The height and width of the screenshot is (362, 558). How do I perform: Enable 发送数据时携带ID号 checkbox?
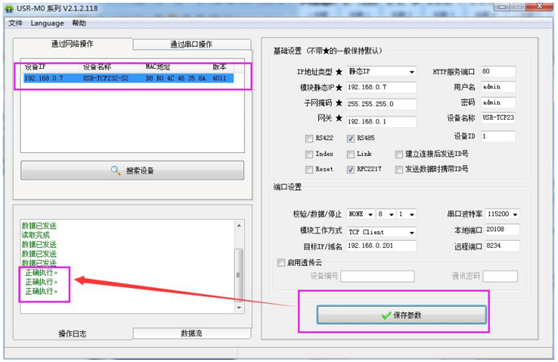click(x=399, y=170)
